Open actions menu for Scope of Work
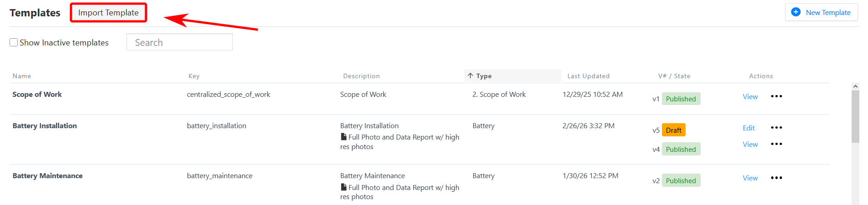The width and height of the screenshot is (868, 205). click(776, 96)
